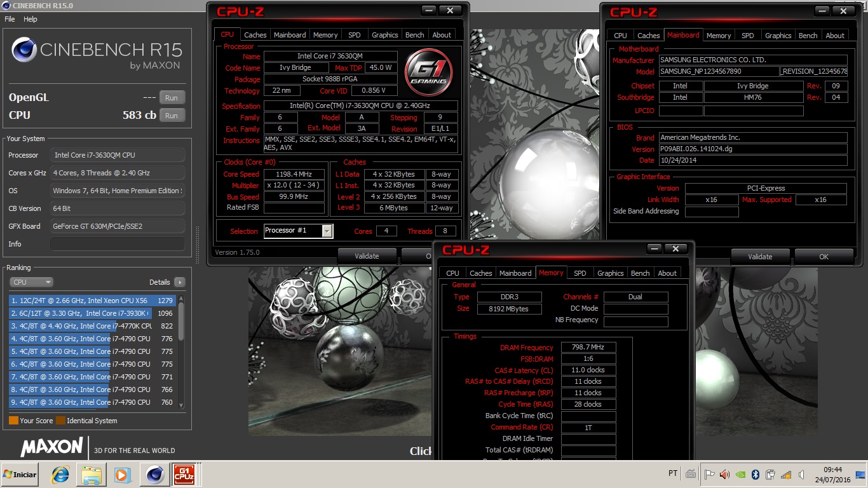Click Validate in the CPU tab window
Screen dimensions: 868x488
coord(367,256)
